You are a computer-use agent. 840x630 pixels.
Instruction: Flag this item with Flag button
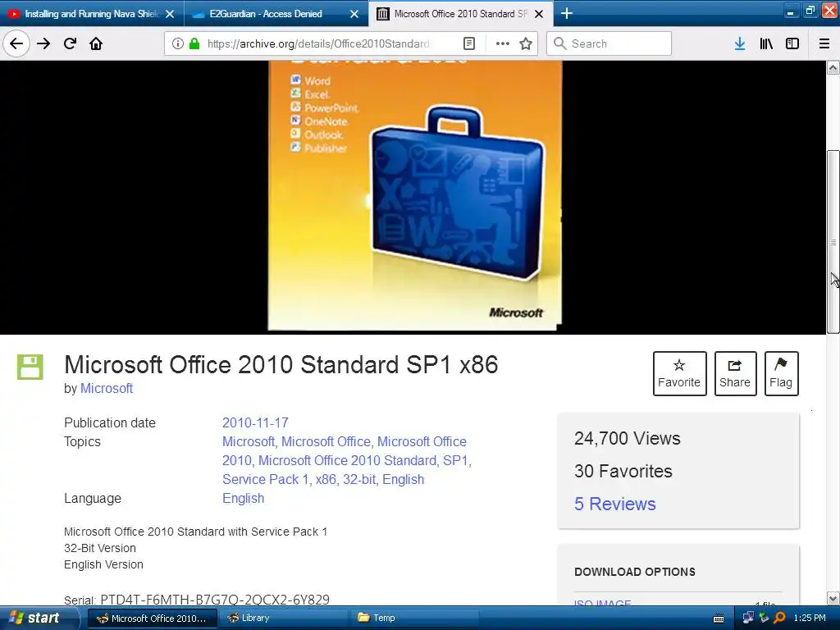[781, 373]
